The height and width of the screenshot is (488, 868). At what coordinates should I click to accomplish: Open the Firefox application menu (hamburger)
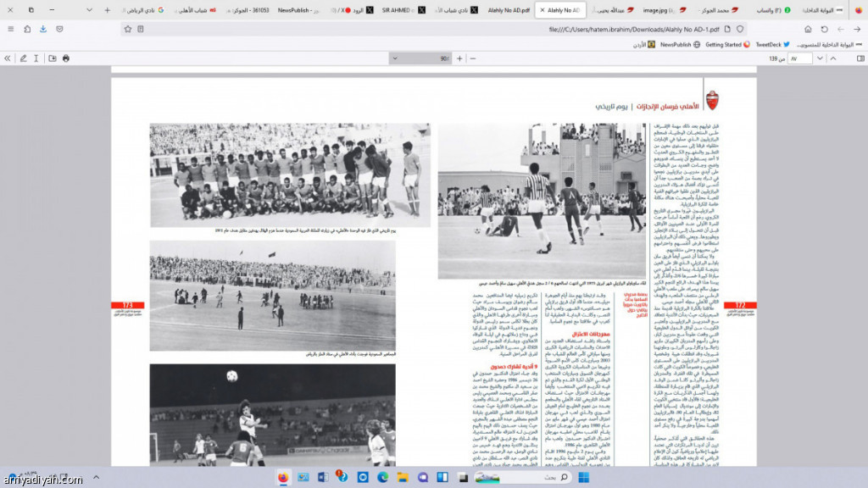click(10, 29)
